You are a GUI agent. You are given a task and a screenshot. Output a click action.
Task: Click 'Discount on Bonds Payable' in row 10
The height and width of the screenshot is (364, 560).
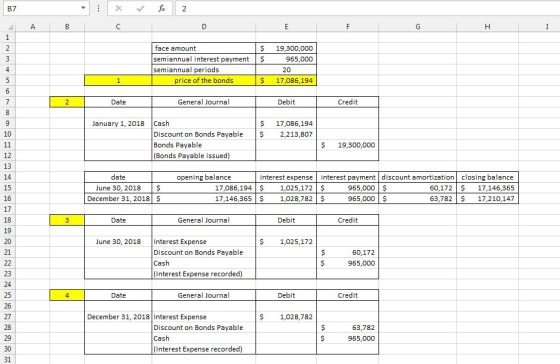coord(204,134)
